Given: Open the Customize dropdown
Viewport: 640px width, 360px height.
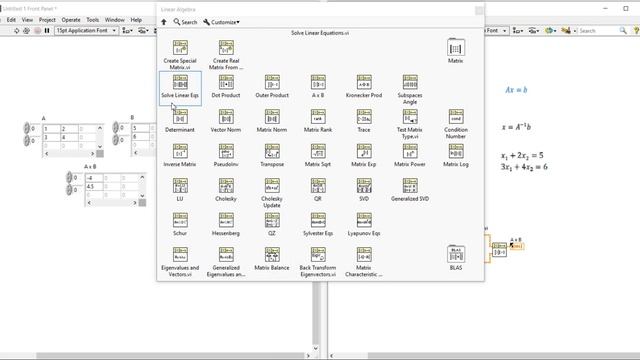Looking at the screenshot, I should pyautogui.click(x=222, y=22).
